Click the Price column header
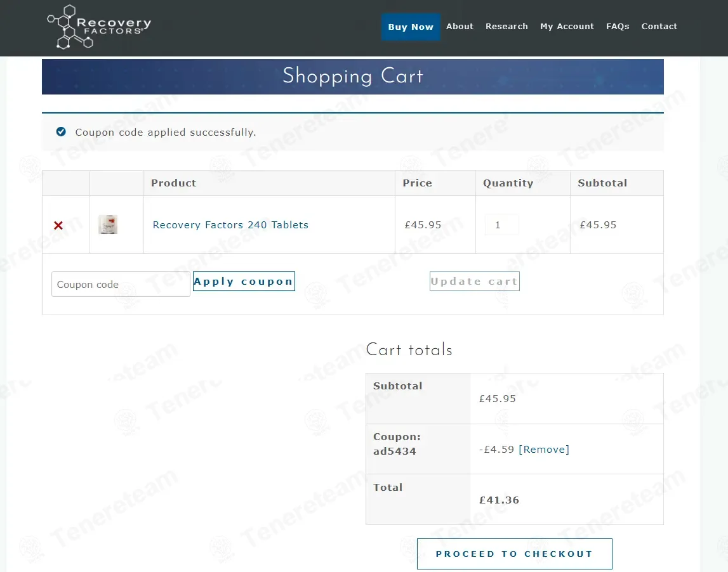Viewport: 728px width, 572px height. click(417, 183)
